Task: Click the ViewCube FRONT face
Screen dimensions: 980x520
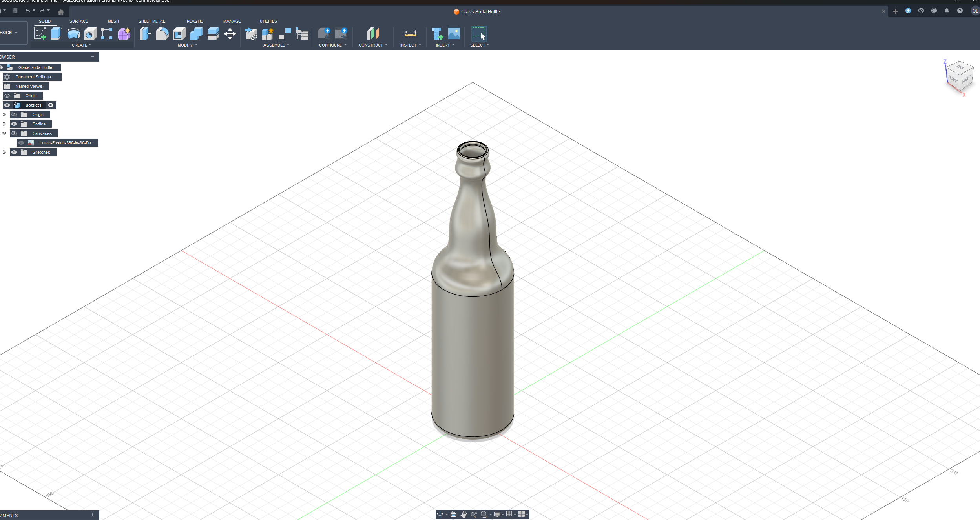Action: (x=953, y=79)
